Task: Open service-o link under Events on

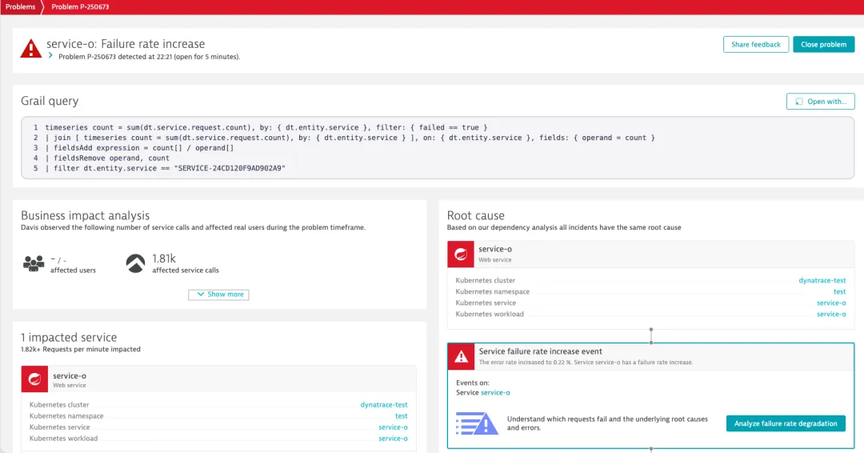Action: coord(495,392)
